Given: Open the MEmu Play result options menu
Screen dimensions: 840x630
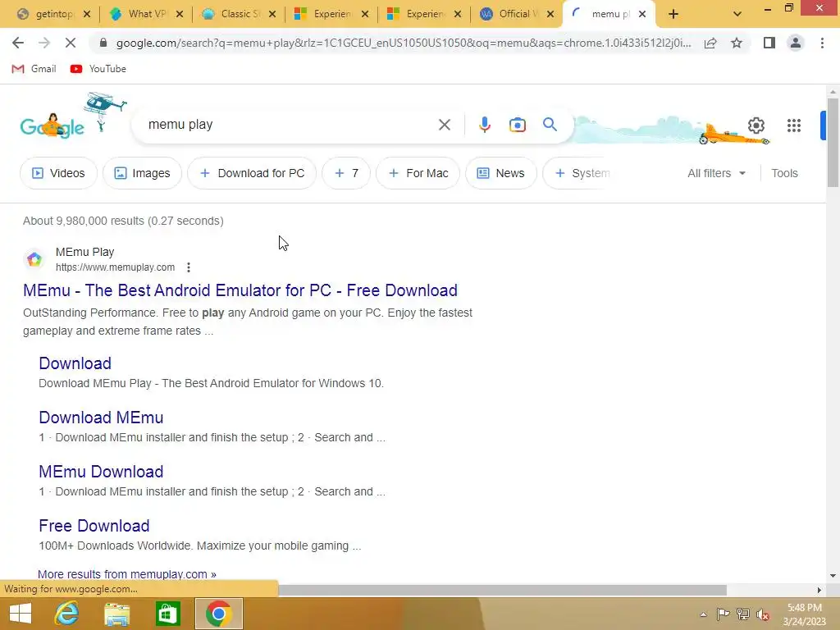Looking at the screenshot, I should coord(189,267).
